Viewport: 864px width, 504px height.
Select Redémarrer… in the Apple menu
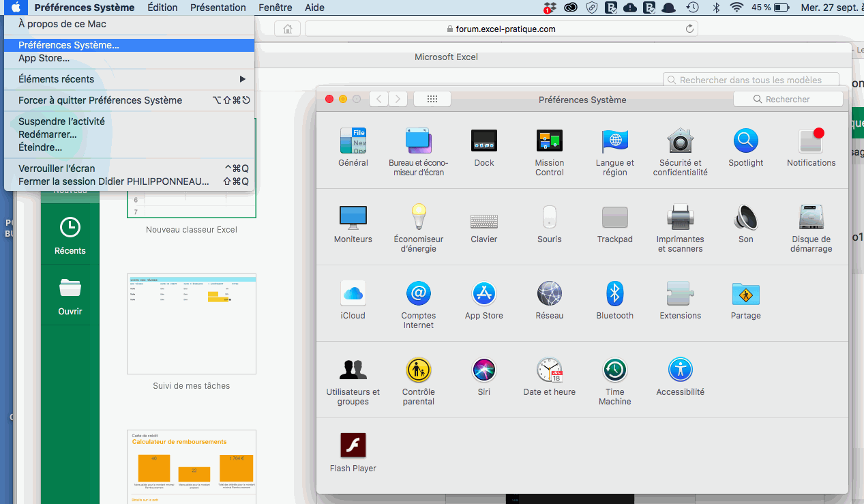coord(48,134)
